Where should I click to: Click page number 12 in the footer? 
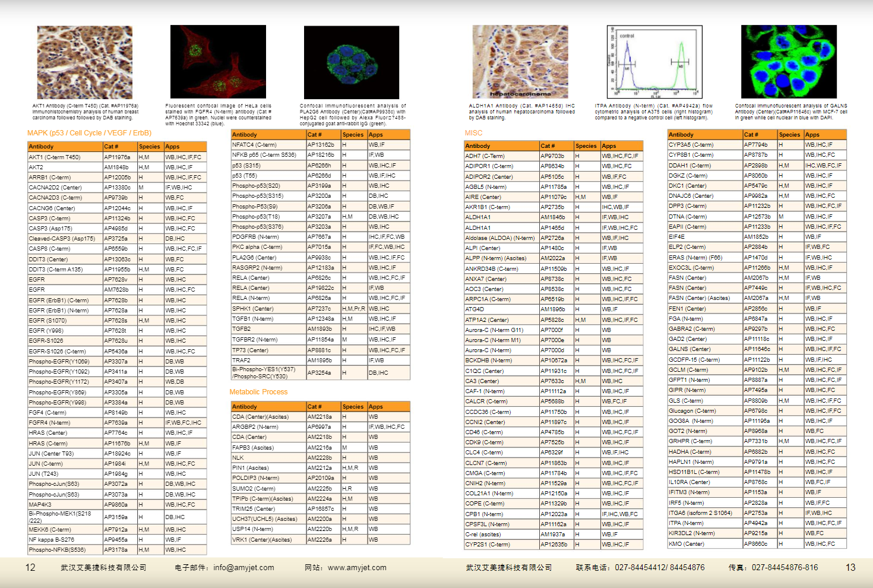pyautogui.click(x=30, y=568)
